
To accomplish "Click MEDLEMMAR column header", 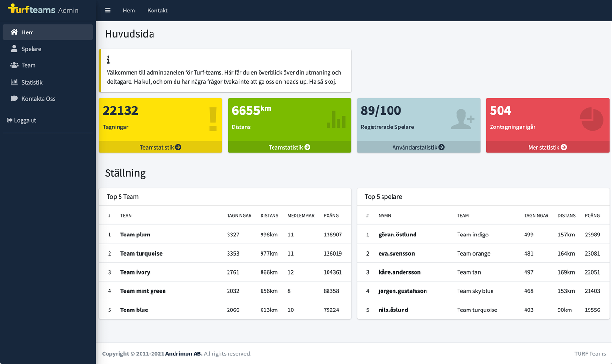I will (x=301, y=215).
